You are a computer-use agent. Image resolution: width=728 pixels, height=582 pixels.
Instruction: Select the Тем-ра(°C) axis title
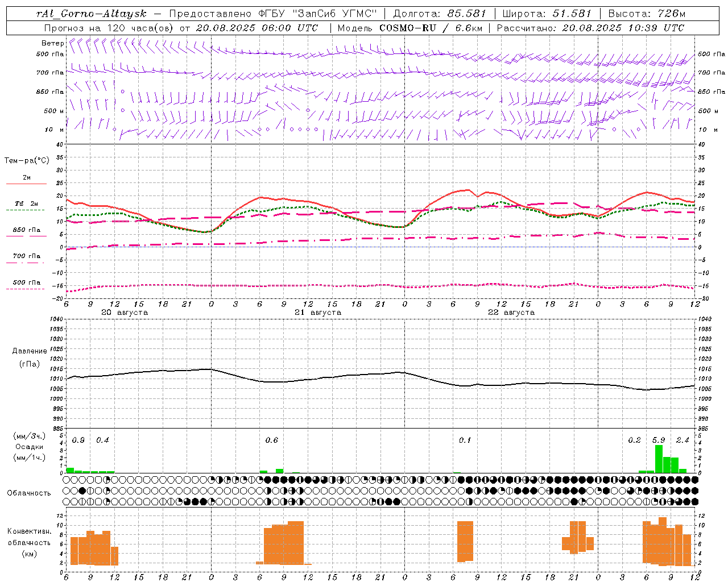[27, 161]
